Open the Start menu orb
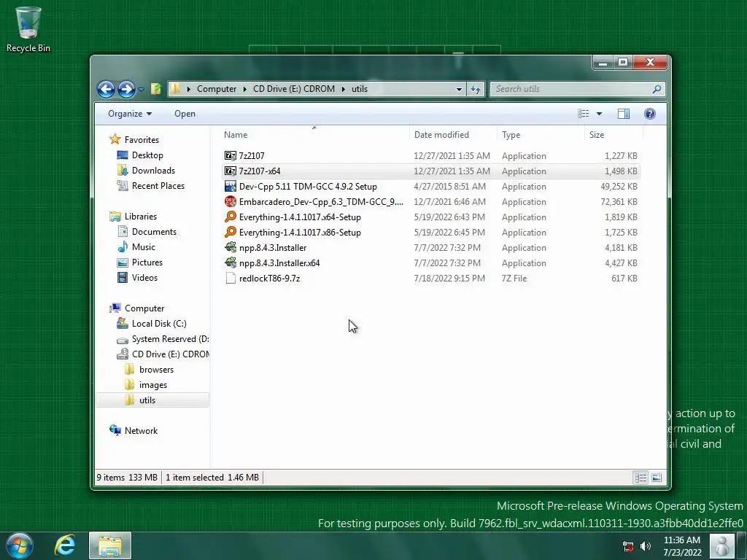This screenshot has height=560, width=747. [x=20, y=545]
